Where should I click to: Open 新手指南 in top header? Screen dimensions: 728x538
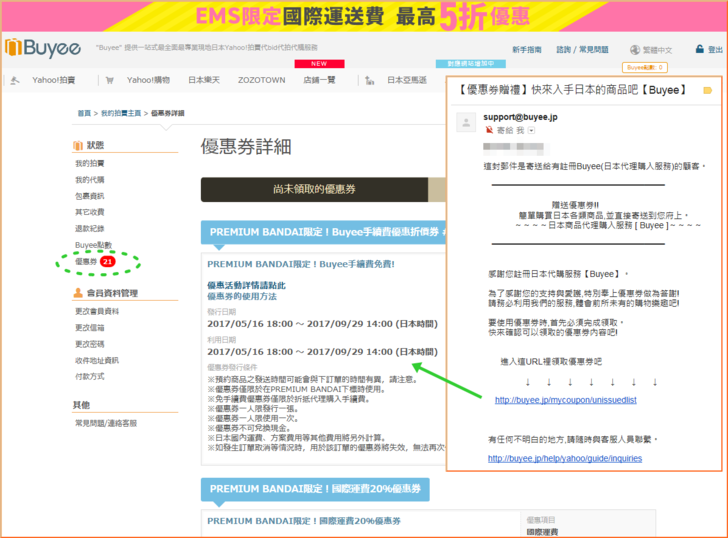pyautogui.click(x=526, y=49)
